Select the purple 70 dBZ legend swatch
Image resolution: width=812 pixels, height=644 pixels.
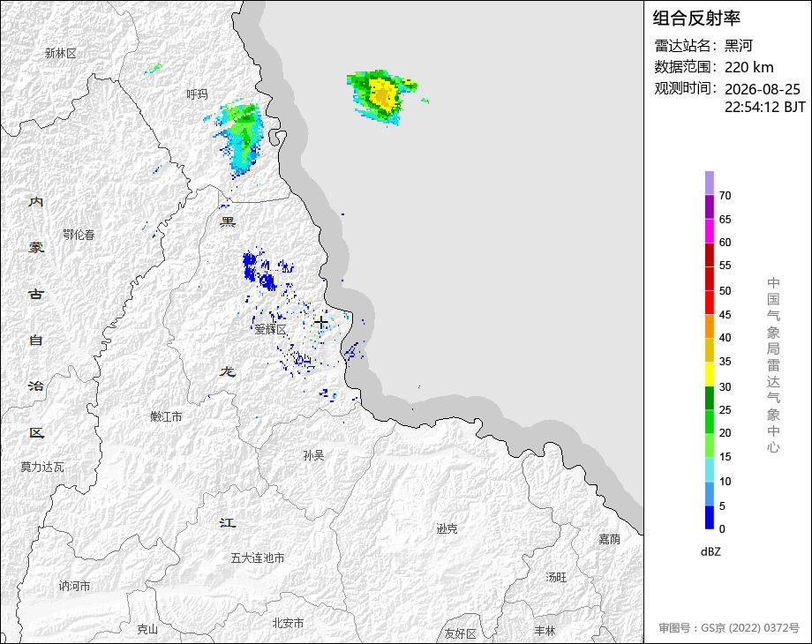[x=710, y=183]
